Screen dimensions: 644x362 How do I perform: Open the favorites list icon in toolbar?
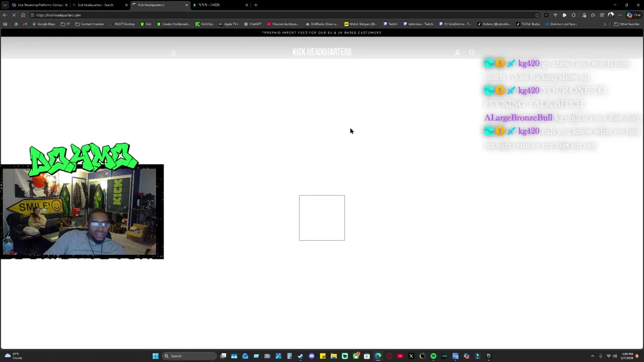pos(593,15)
